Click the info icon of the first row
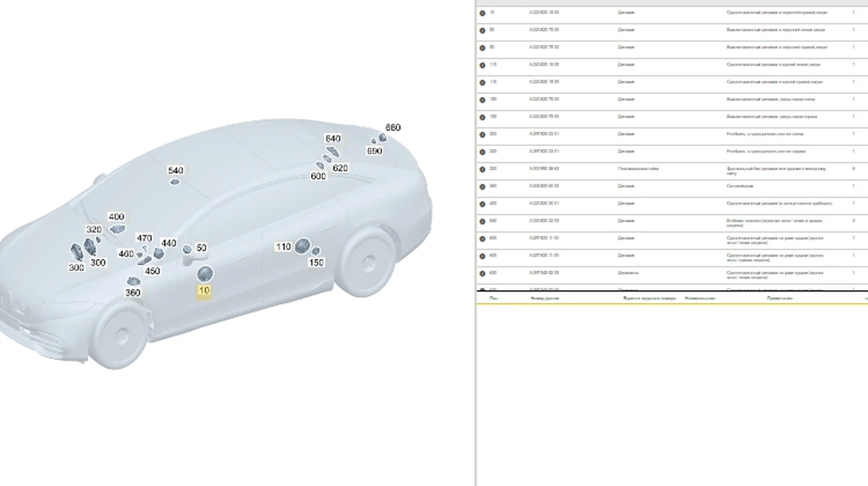The width and height of the screenshot is (868, 486). [x=482, y=13]
